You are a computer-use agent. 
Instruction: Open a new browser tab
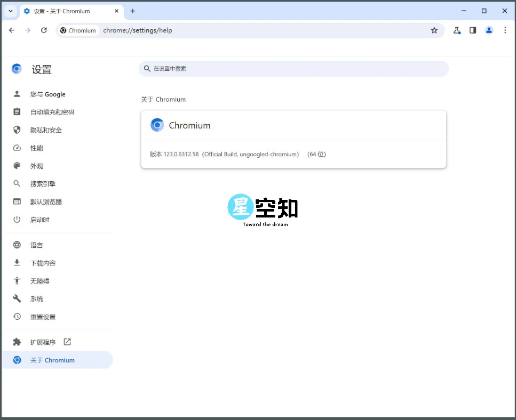[132, 11]
